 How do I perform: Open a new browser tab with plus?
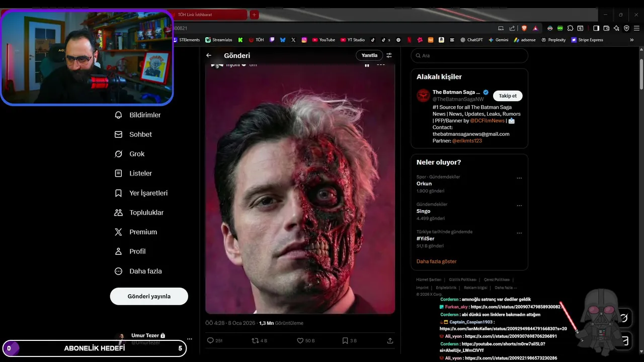pyautogui.click(x=255, y=15)
